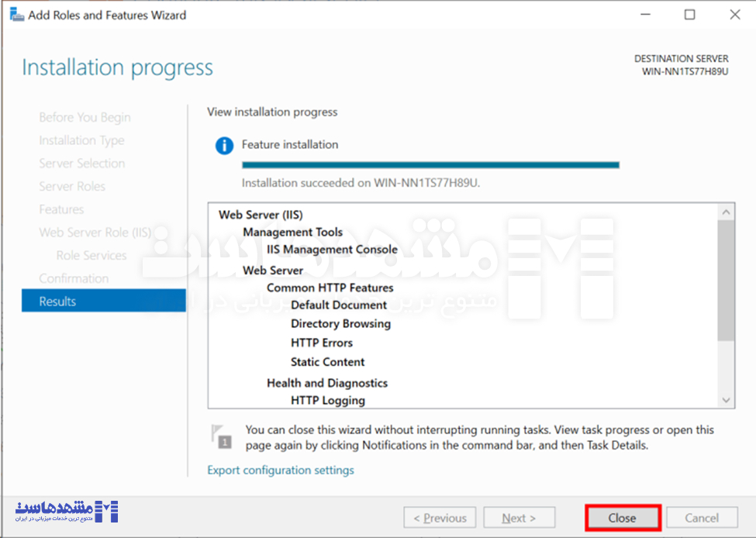Image resolution: width=756 pixels, height=538 pixels.
Task: Select the Server Roles step
Action: point(72,186)
